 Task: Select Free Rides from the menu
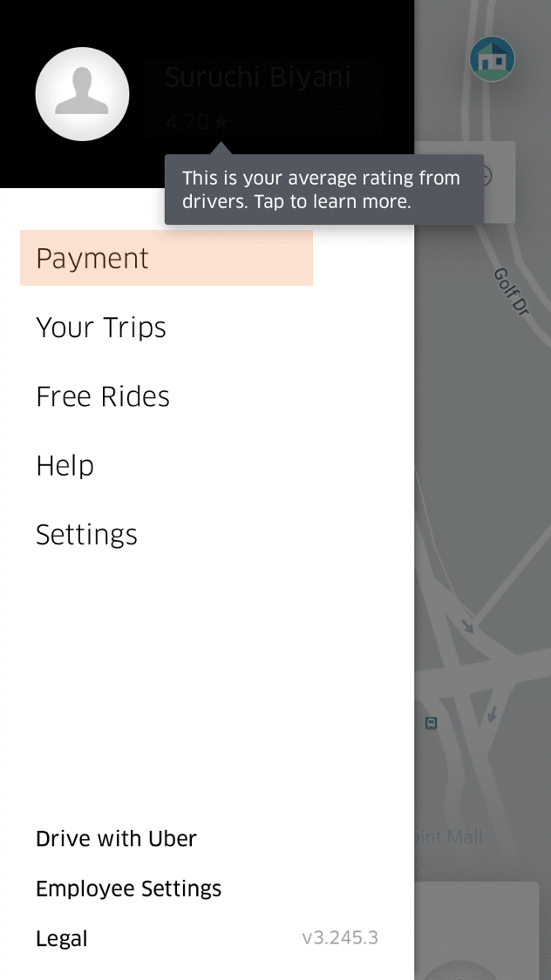point(102,396)
